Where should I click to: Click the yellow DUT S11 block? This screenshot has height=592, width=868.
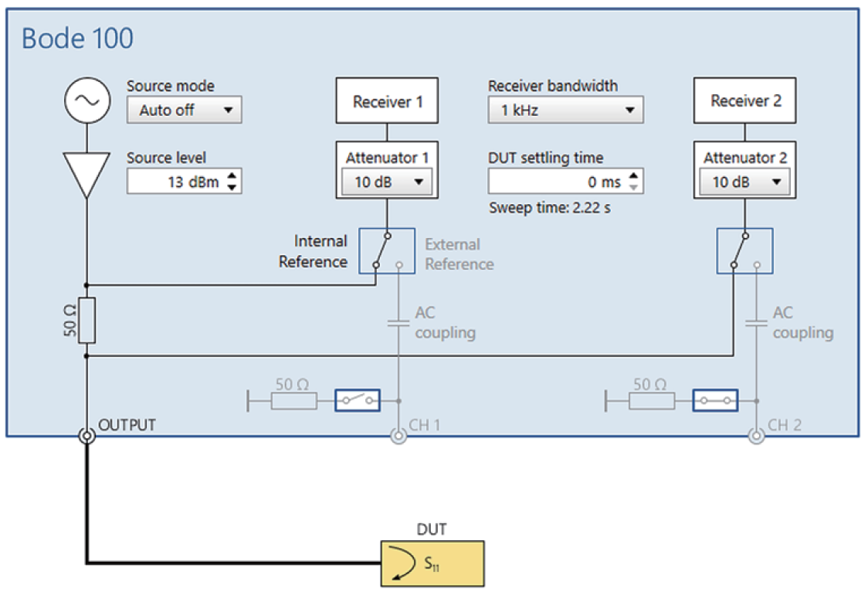tap(432, 563)
